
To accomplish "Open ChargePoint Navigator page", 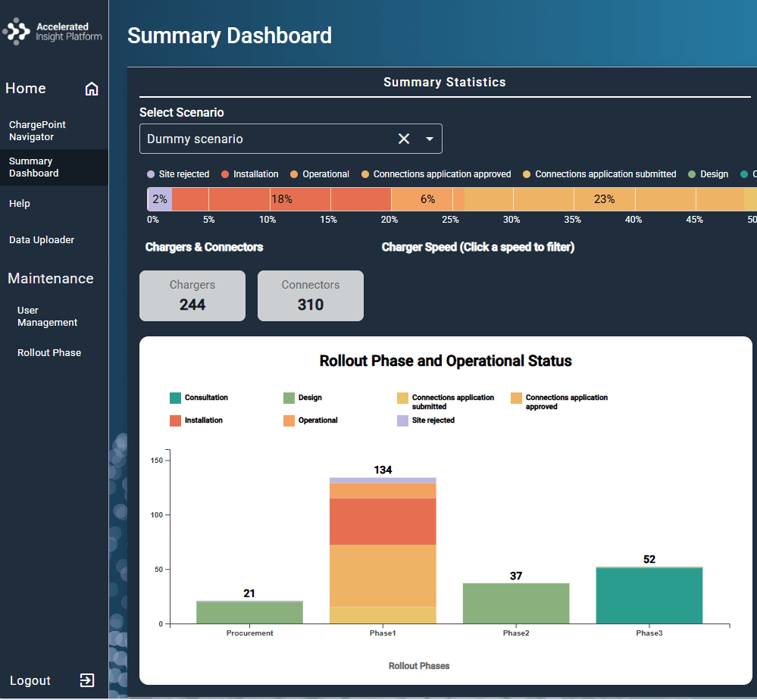I will click(x=38, y=131).
